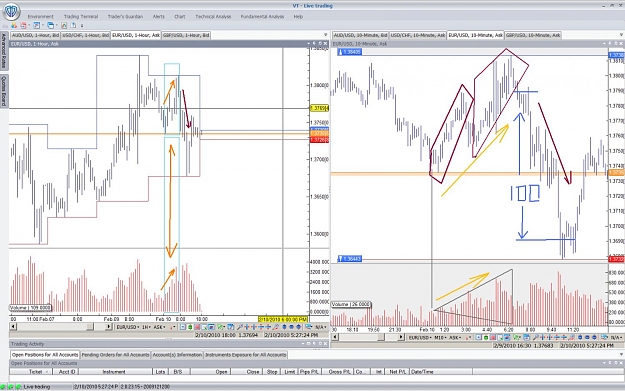
Task: Open the VT application logo menu
Action: tap(11, 11)
